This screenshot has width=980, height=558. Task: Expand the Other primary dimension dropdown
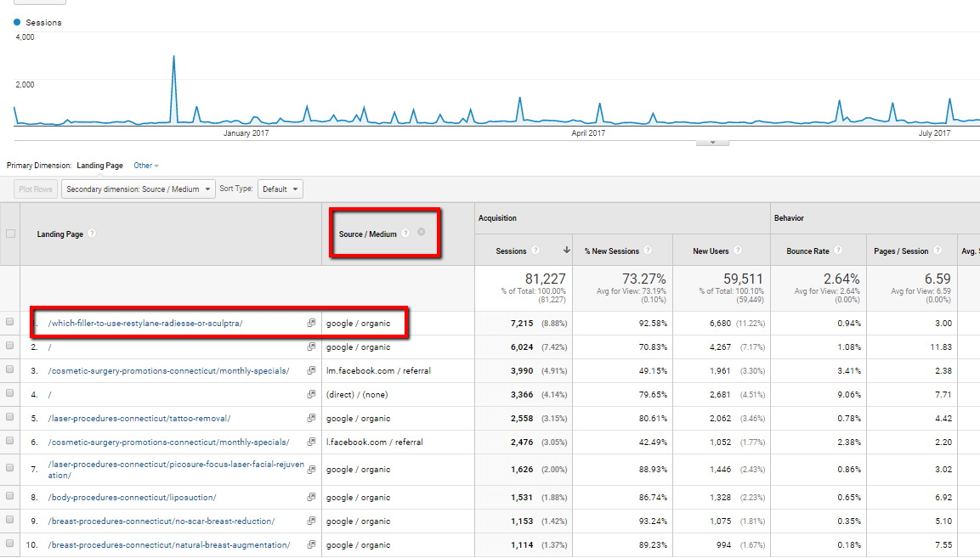click(x=146, y=166)
